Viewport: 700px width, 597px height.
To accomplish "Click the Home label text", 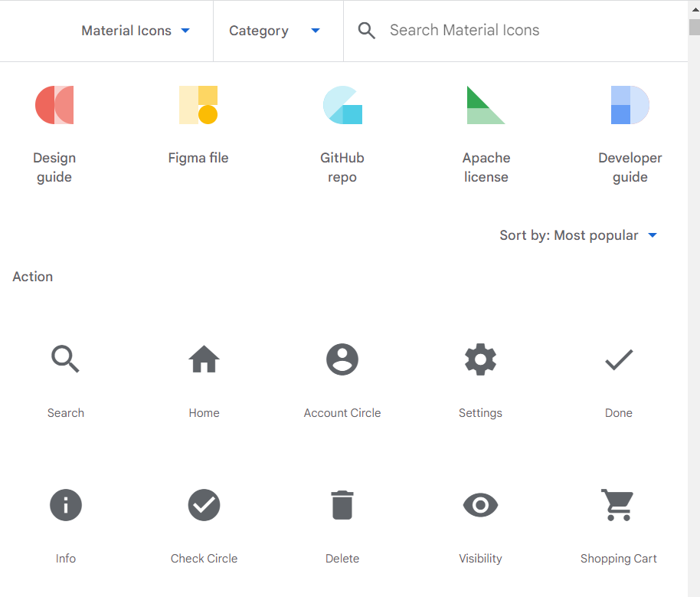I will click(204, 413).
